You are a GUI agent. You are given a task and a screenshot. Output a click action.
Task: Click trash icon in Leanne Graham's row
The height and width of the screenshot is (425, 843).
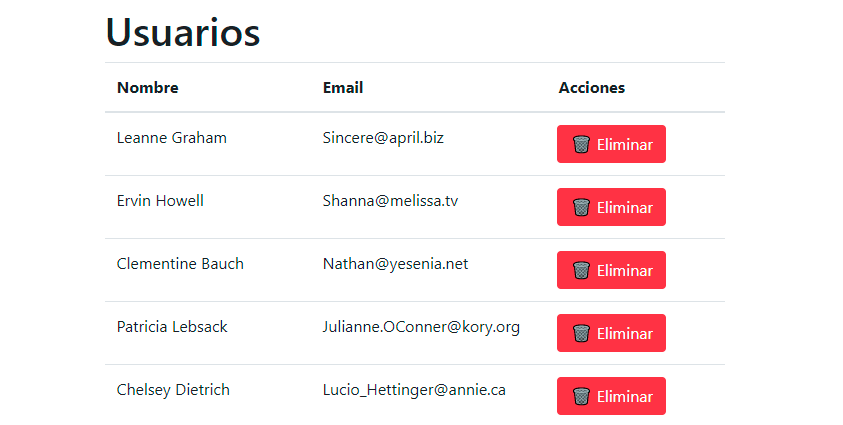point(581,144)
